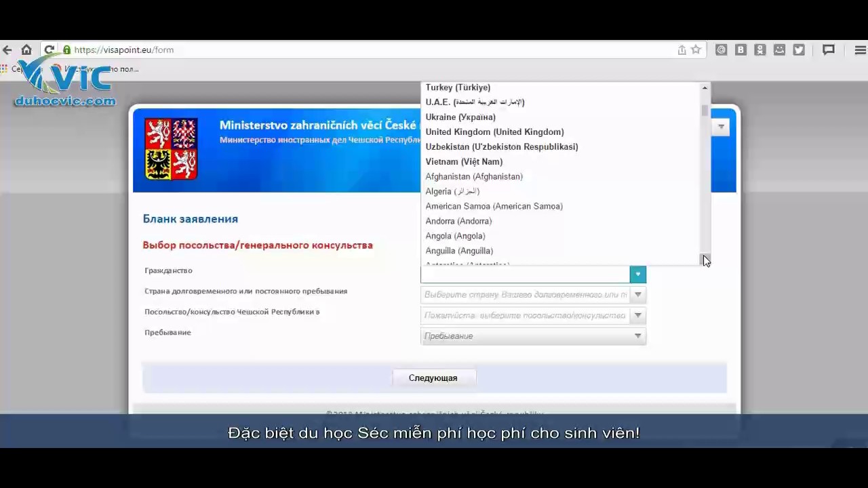Click the Twitter extension icon

[799, 49]
